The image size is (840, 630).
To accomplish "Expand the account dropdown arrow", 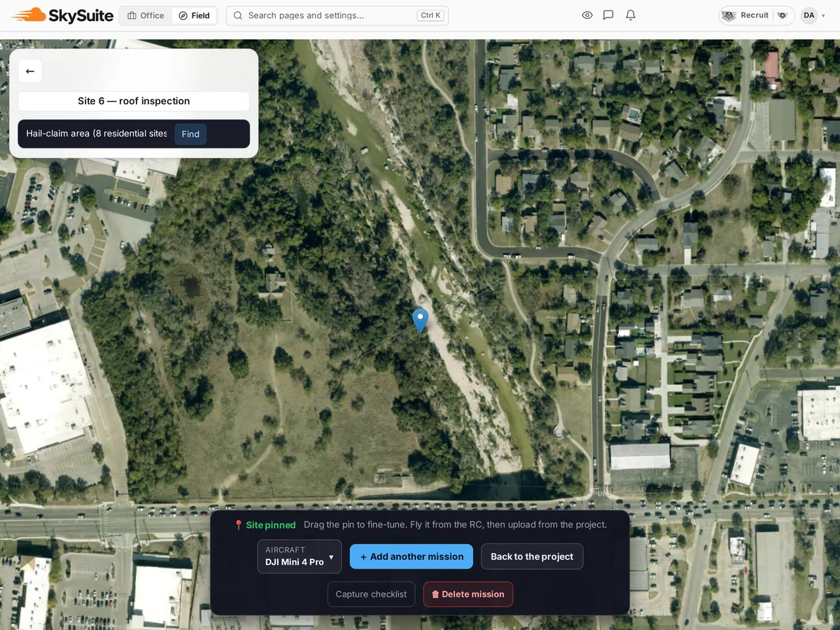I will tap(823, 15).
